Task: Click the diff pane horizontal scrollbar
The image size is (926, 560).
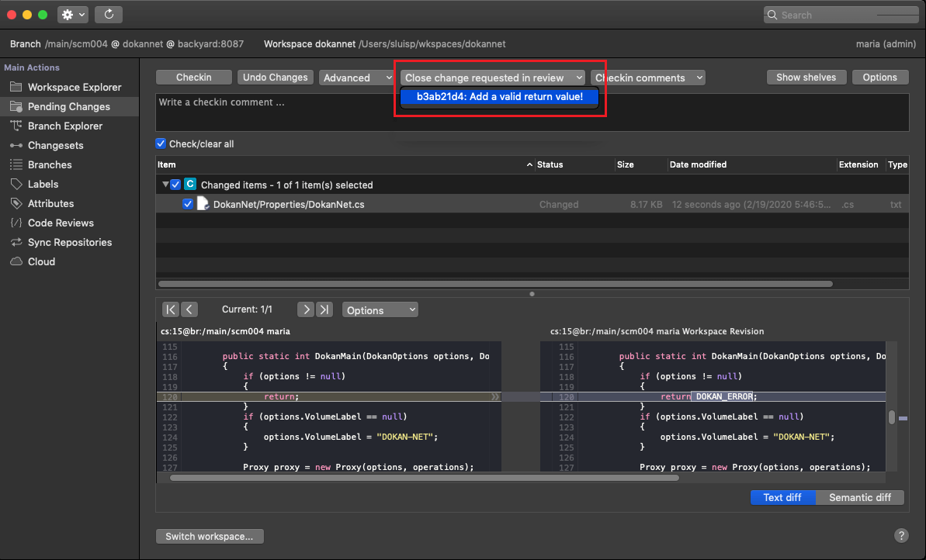Action: [424, 477]
